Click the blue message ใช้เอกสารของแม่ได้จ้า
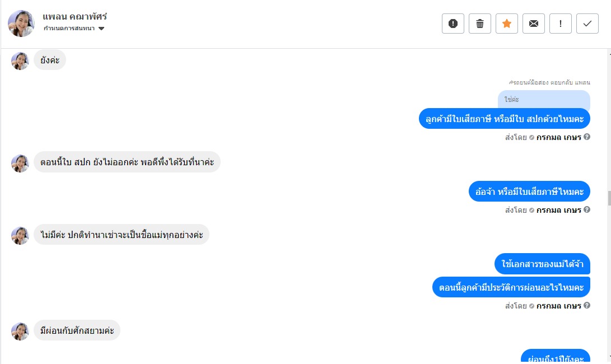Image resolution: width=611 pixels, height=364 pixels. 542,264
